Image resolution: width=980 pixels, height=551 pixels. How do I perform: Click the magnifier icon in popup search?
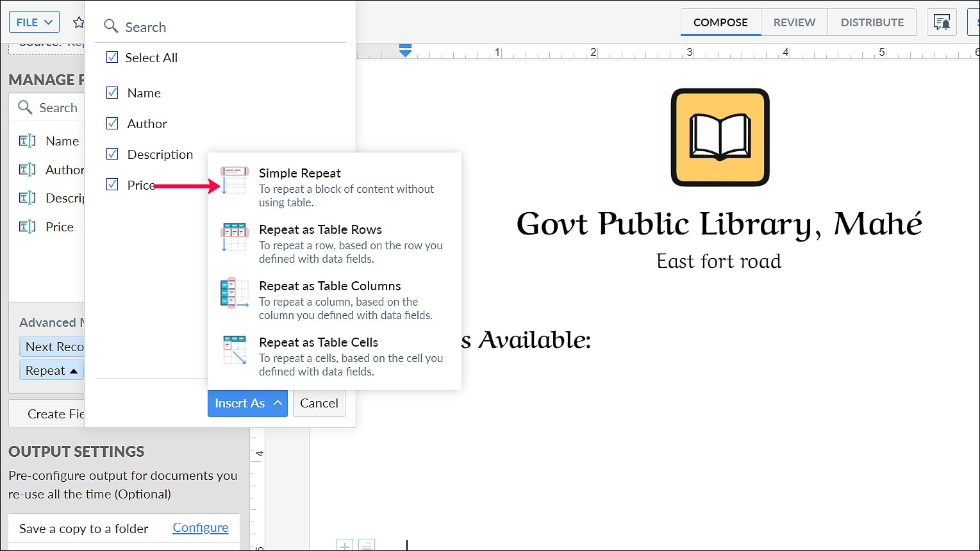(111, 26)
